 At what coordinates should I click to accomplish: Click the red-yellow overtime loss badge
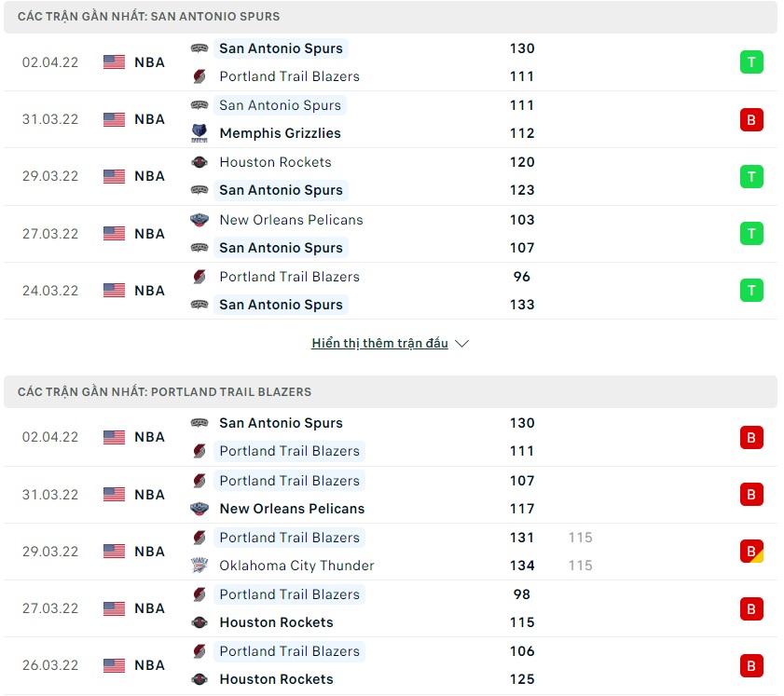tap(751, 552)
